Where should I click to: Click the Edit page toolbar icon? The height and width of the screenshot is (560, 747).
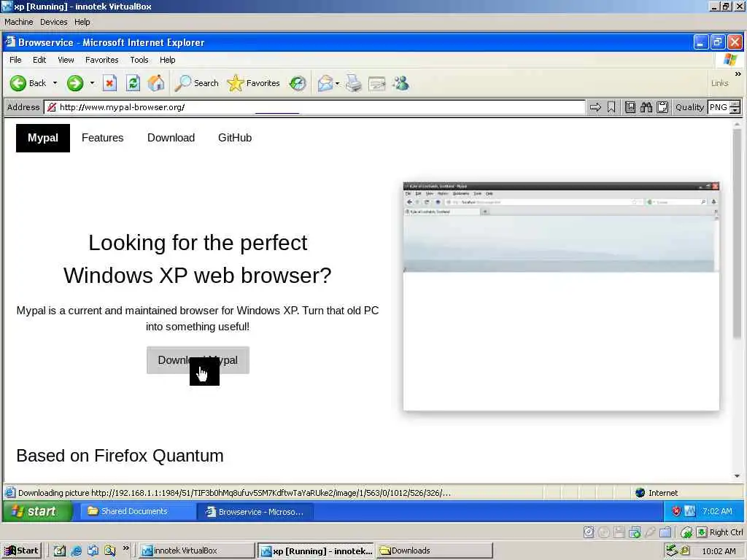point(377,84)
